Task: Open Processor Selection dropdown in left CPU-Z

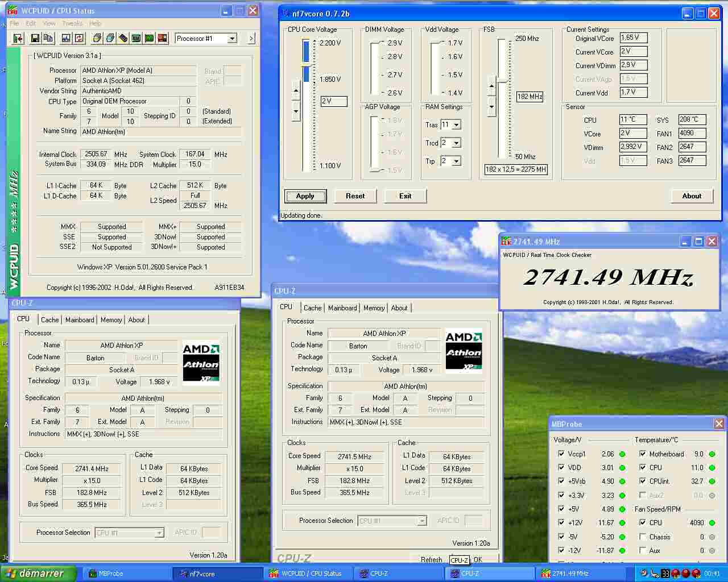Action: pos(160,533)
